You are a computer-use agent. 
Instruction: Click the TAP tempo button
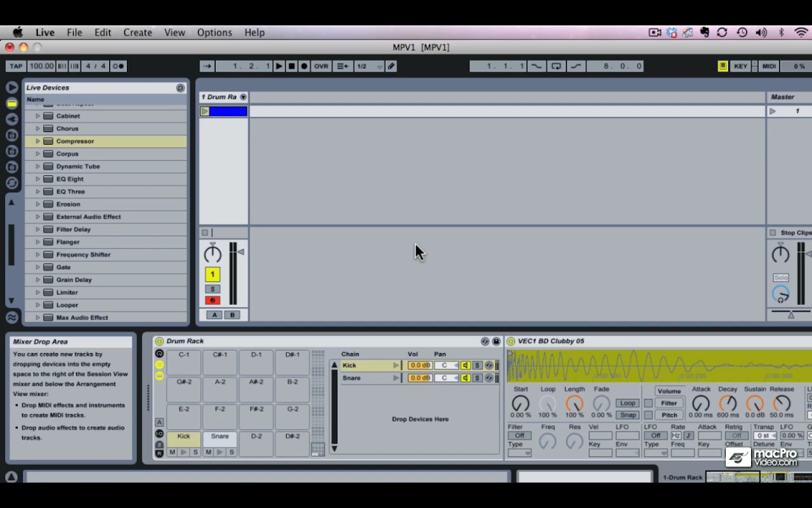(16, 66)
